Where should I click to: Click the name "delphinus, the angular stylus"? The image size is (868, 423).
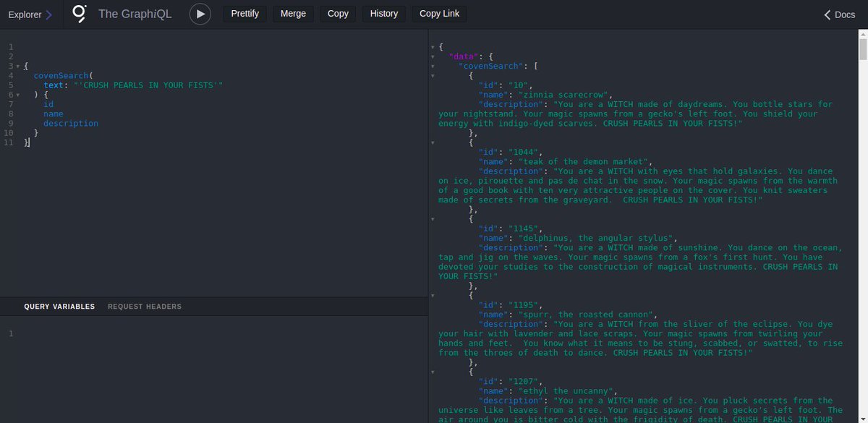click(x=597, y=238)
